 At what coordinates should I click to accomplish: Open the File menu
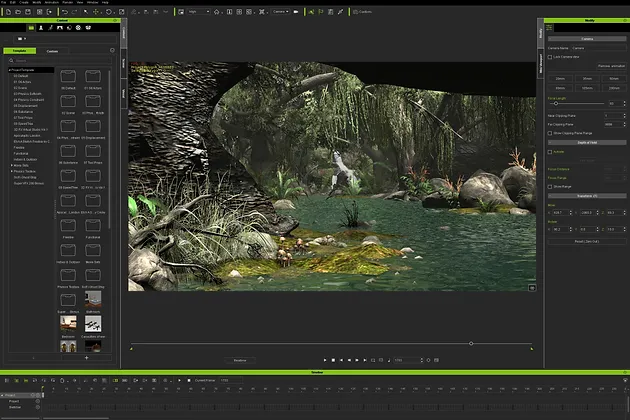(3, 2)
